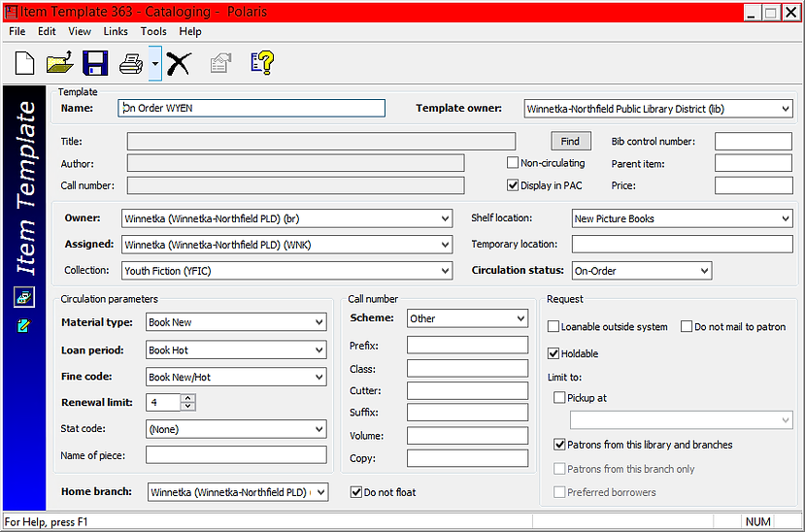This screenshot has width=805, height=532.
Task: Toggle the Holdable checkbox
Action: point(553,353)
